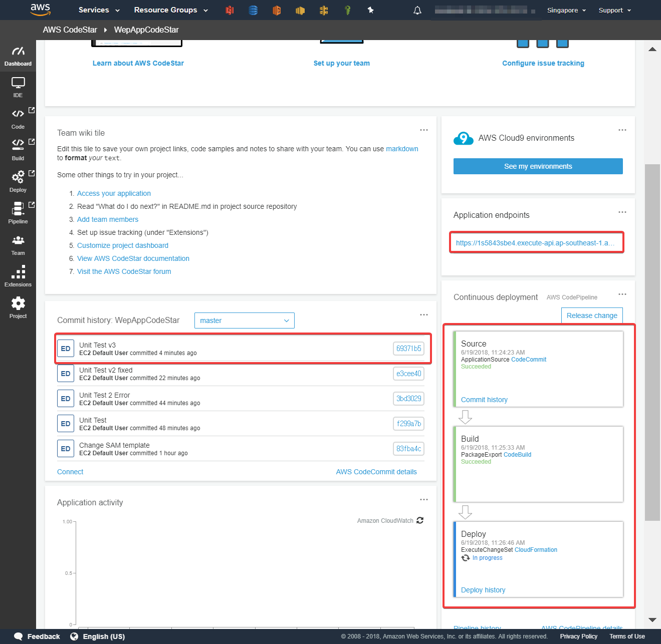Open the Add team members link
Screen dimensions: 661x644
pyautogui.click(x=108, y=219)
